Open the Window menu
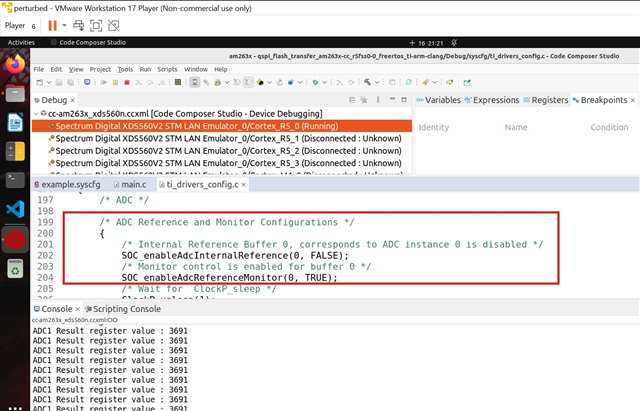 [x=196, y=69]
